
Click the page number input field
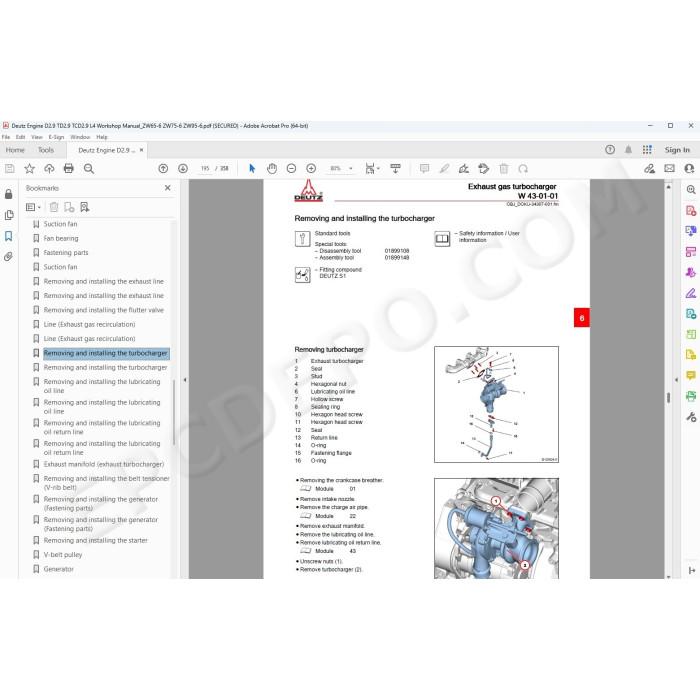[205, 168]
